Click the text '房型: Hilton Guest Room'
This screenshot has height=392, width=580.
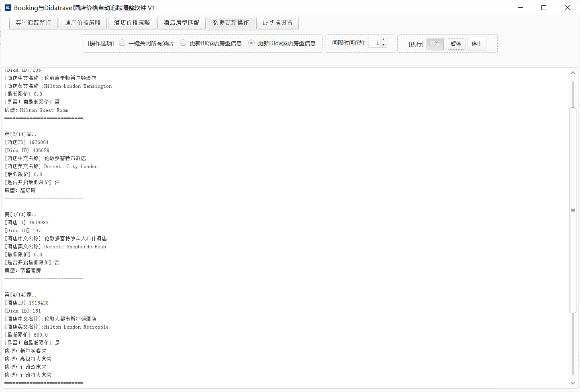(x=36, y=110)
